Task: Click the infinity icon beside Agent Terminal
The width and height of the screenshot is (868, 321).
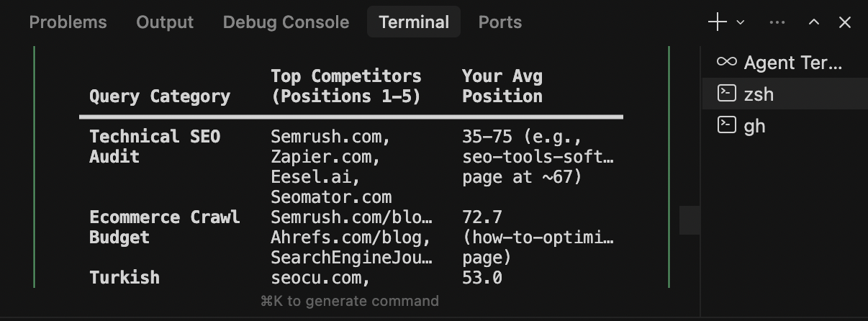Action: (x=727, y=62)
